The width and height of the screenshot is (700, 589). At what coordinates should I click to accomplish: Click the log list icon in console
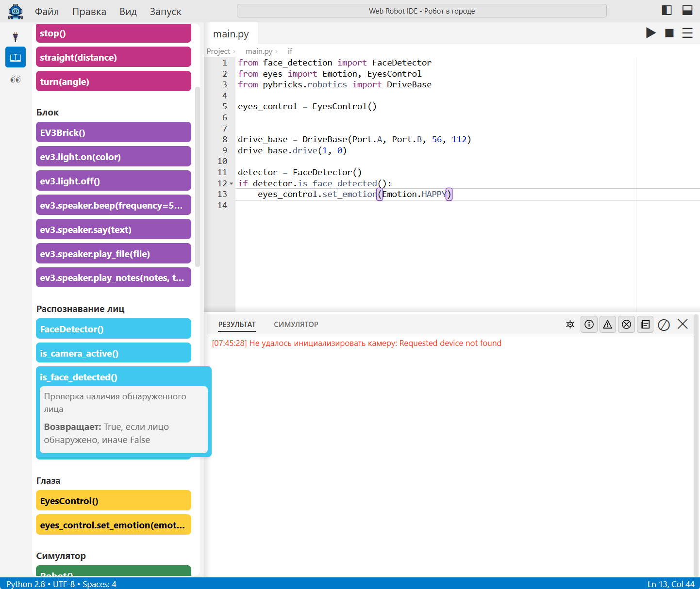pos(645,324)
